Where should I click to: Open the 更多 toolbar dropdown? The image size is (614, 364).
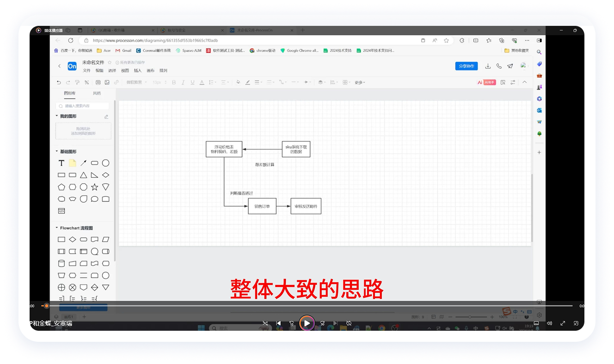point(360,82)
